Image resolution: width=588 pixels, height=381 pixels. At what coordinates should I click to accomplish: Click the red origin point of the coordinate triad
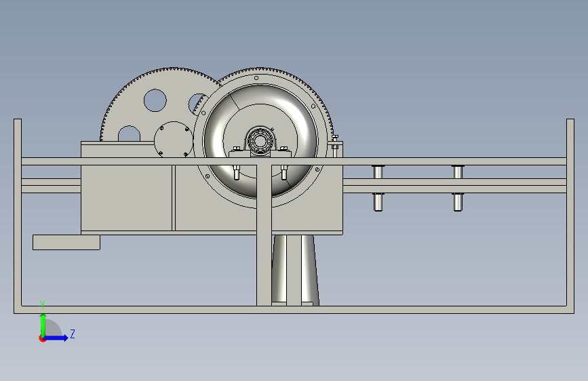click(x=42, y=338)
